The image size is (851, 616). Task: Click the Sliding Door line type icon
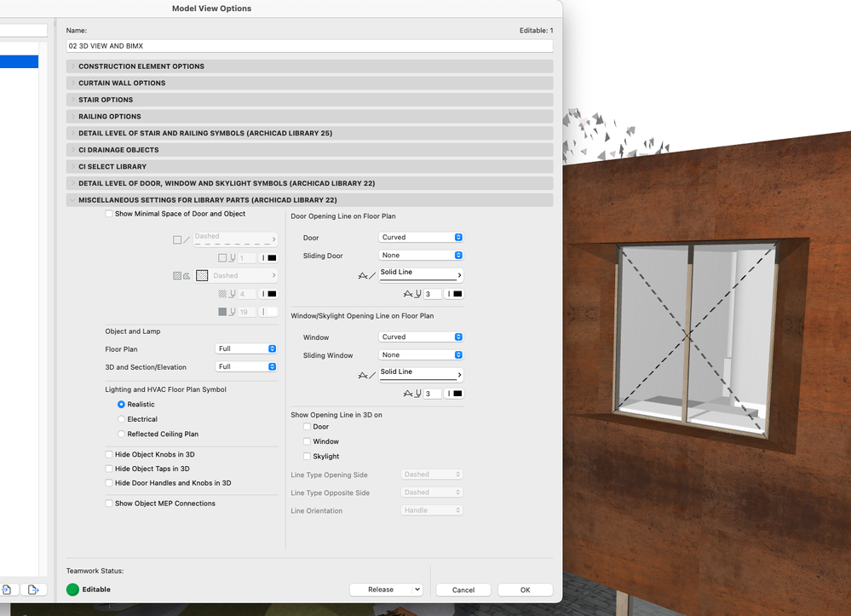pyautogui.click(x=367, y=276)
